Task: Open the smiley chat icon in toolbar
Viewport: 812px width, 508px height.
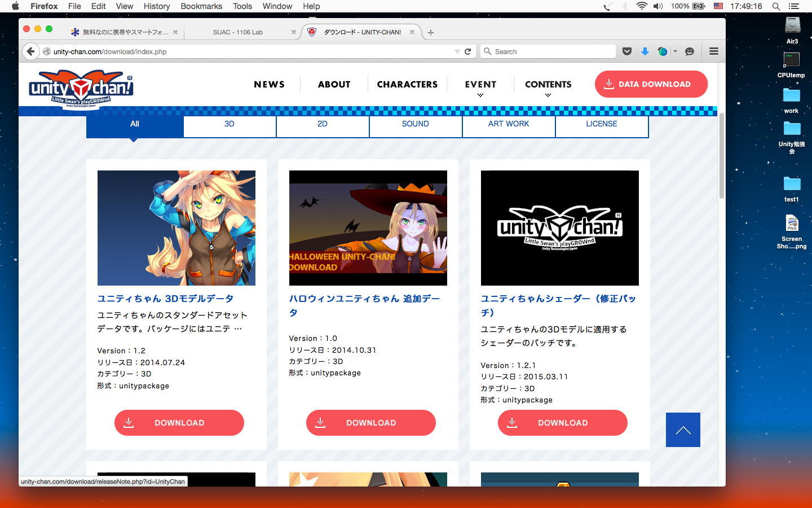Action: tap(689, 51)
